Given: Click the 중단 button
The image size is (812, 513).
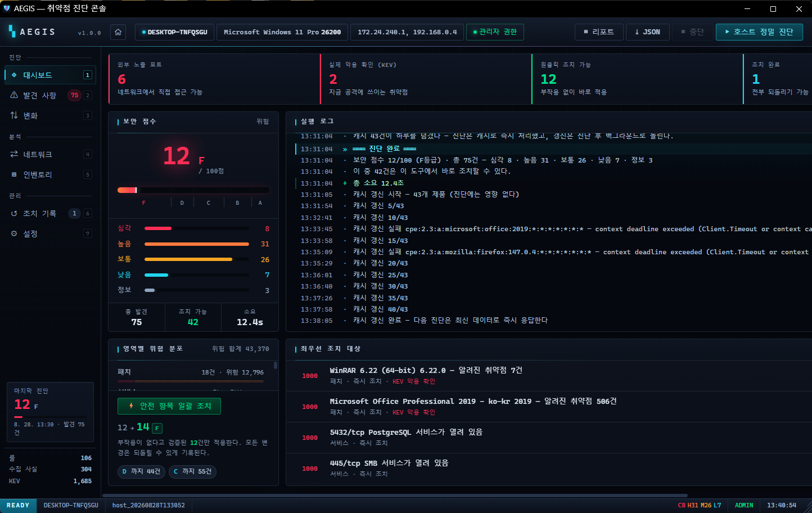Looking at the screenshot, I should (692, 32).
